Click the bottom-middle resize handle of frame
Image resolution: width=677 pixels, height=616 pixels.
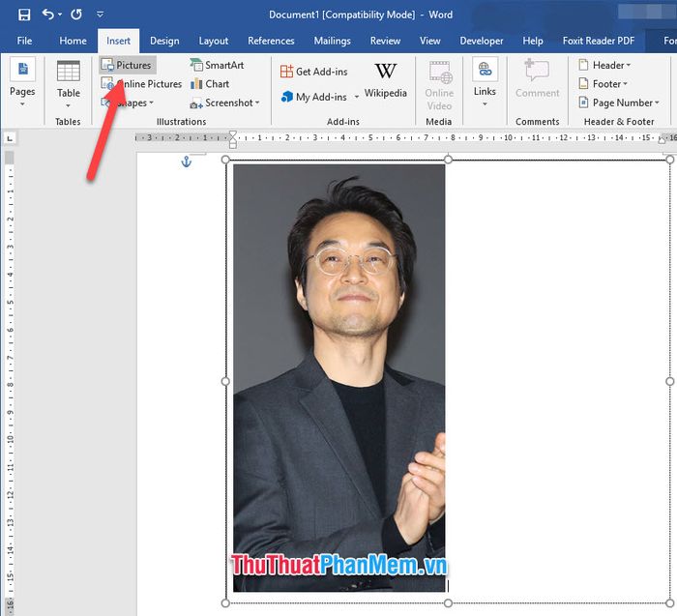pyautogui.click(x=448, y=603)
